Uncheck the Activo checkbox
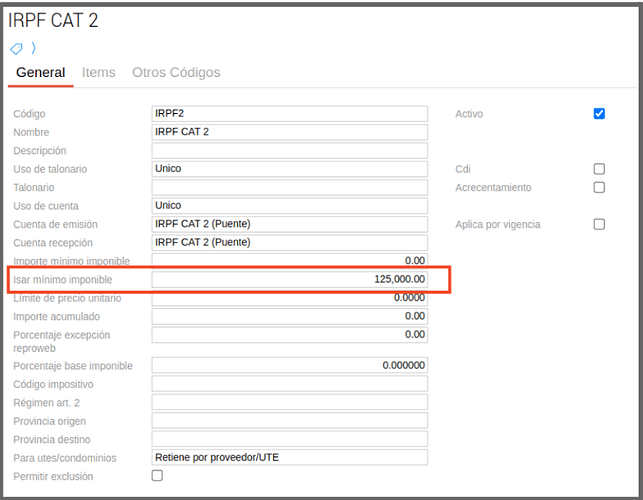Viewport: 643px width, 500px height. click(599, 114)
